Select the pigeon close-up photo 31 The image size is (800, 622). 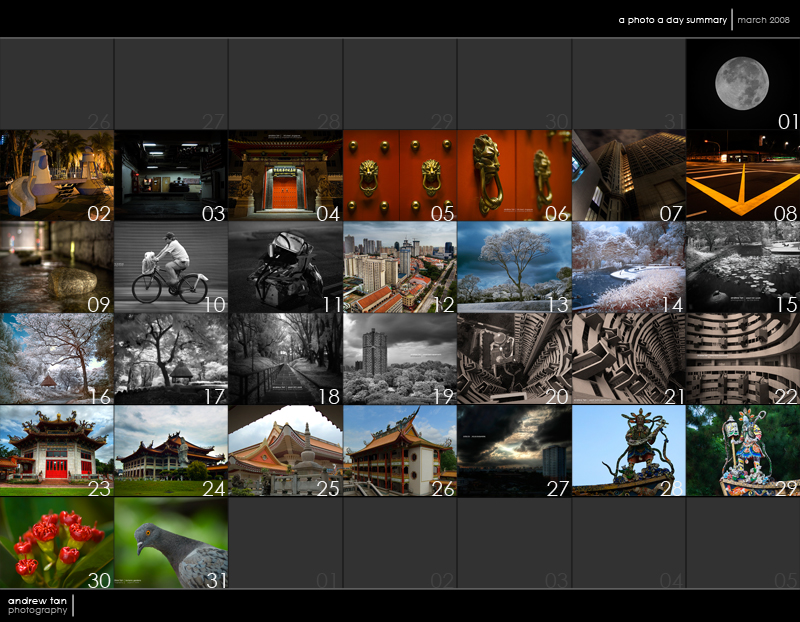(171, 543)
